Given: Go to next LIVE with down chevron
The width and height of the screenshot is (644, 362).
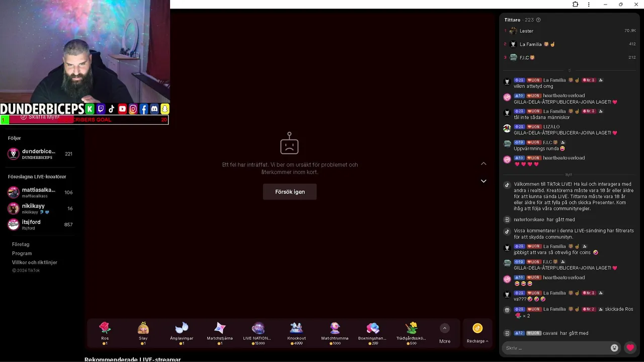Looking at the screenshot, I should pyautogui.click(x=484, y=181).
